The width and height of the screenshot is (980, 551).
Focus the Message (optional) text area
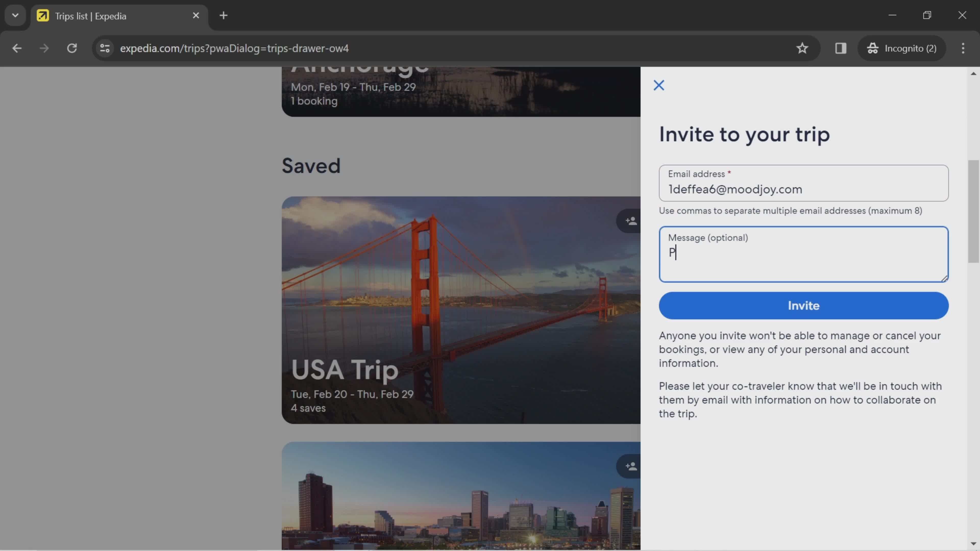(x=803, y=254)
